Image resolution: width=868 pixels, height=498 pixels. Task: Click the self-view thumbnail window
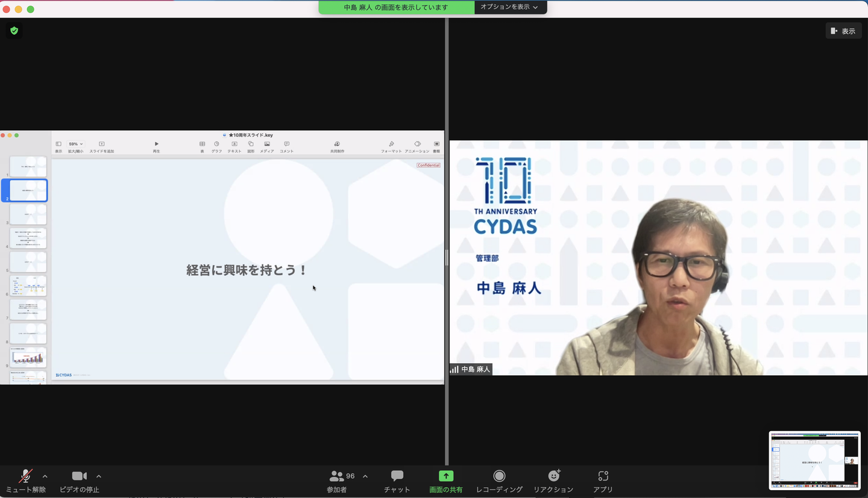[x=814, y=461]
